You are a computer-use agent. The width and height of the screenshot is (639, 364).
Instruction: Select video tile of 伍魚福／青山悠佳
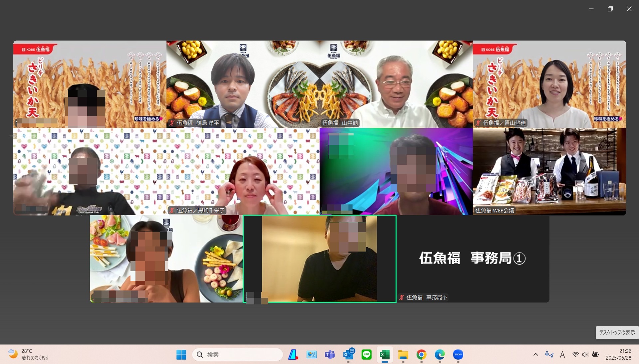pos(549,84)
